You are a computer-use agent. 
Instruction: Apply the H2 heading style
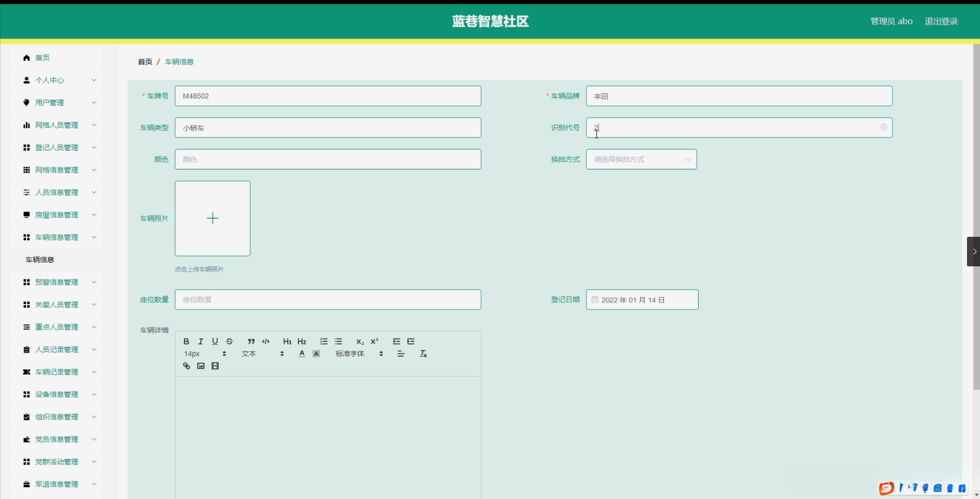(302, 341)
